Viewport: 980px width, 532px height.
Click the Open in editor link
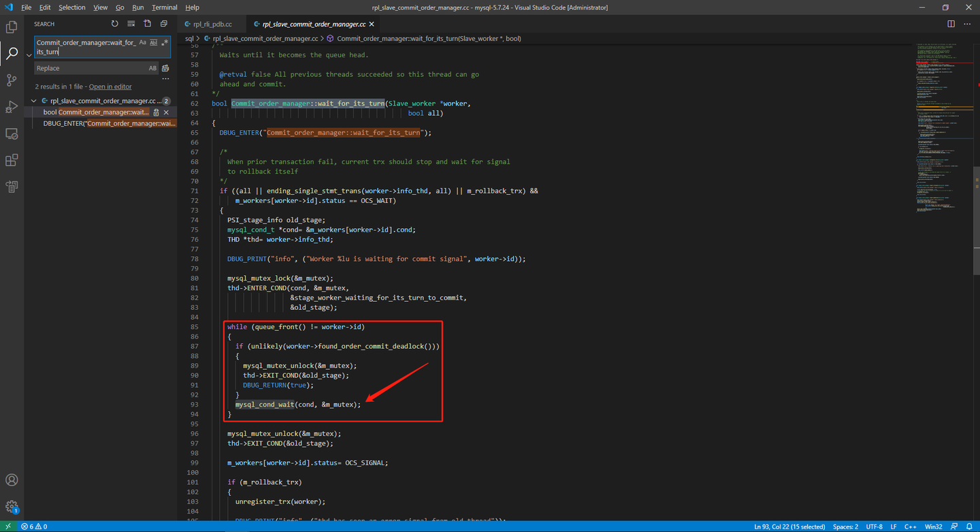(x=110, y=87)
